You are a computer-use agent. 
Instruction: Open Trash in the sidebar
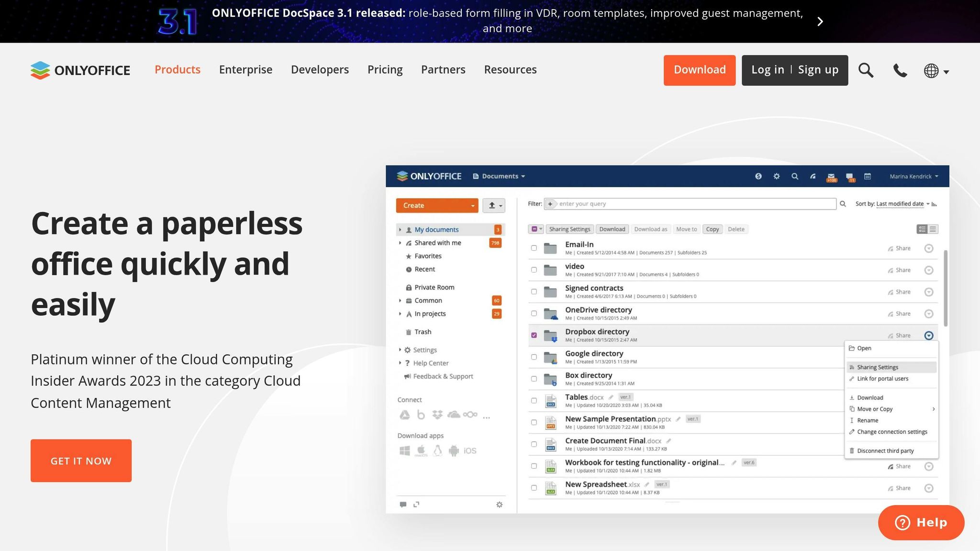(423, 332)
